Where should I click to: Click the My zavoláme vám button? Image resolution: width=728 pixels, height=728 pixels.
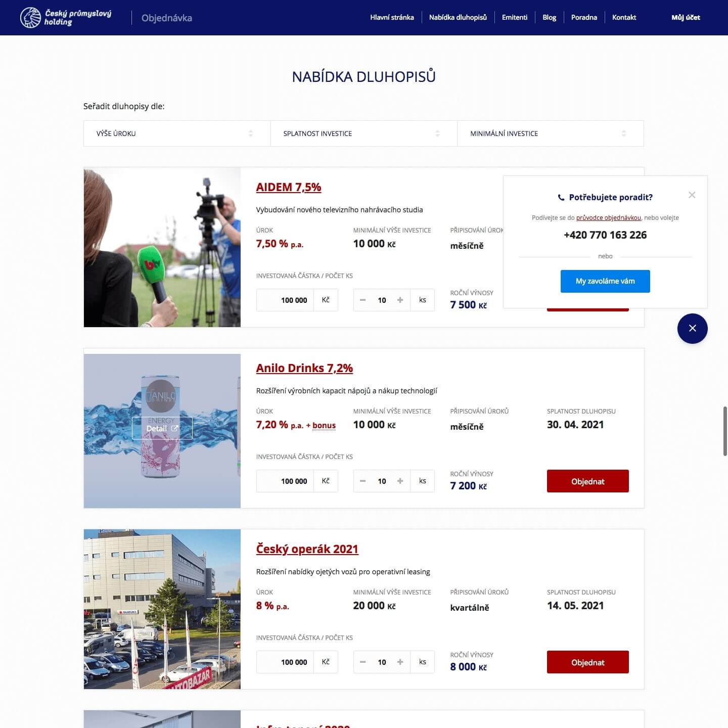pyautogui.click(x=605, y=281)
